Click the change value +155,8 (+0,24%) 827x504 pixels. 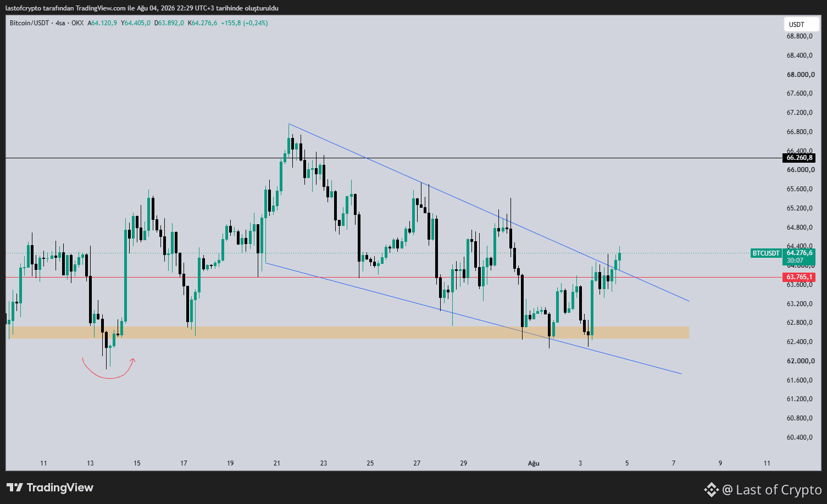click(245, 23)
